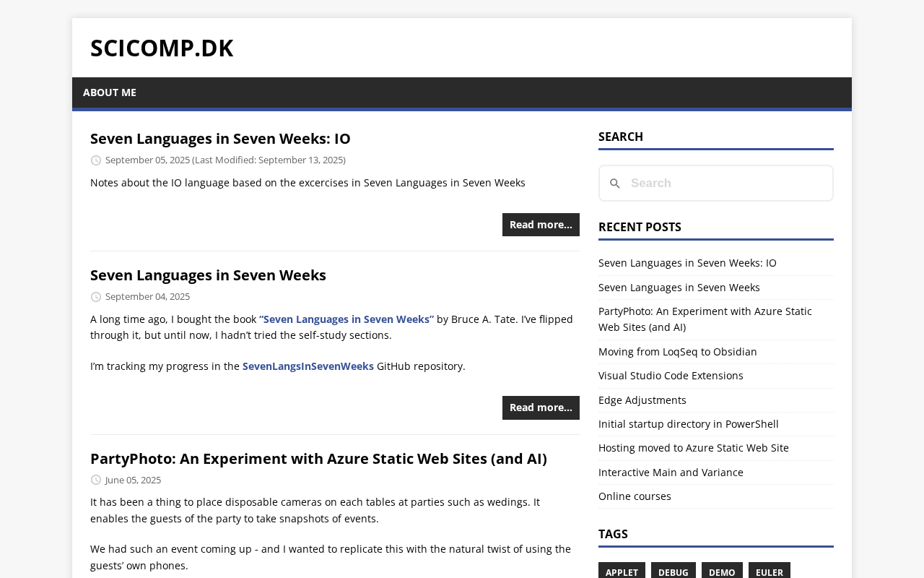924x578 pixels.
Task: Click Read more under the SevenLangsInSevenWeeks paragraph
Action: coord(541,407)
